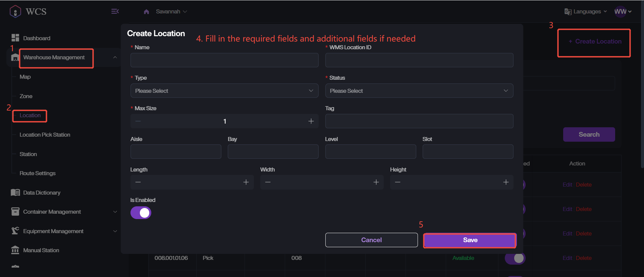This screenshot has width=644, height=277.
Task: Click the WCS logo icon
Action: [x=15, y=11]
